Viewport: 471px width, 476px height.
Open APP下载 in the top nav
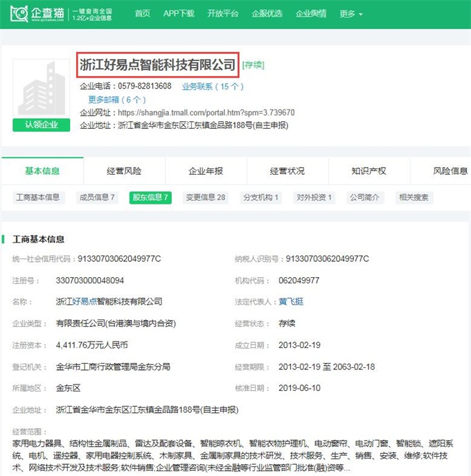[x=179, y=14]
